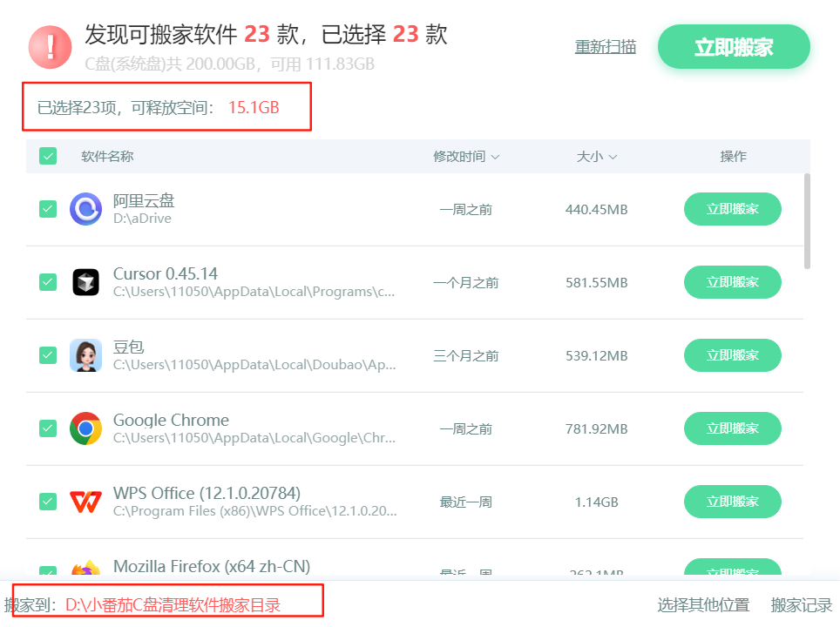Click 立即搬家 for 阿里云盘
Viewport: 840px width, 627px height.
tap(732, 209)
